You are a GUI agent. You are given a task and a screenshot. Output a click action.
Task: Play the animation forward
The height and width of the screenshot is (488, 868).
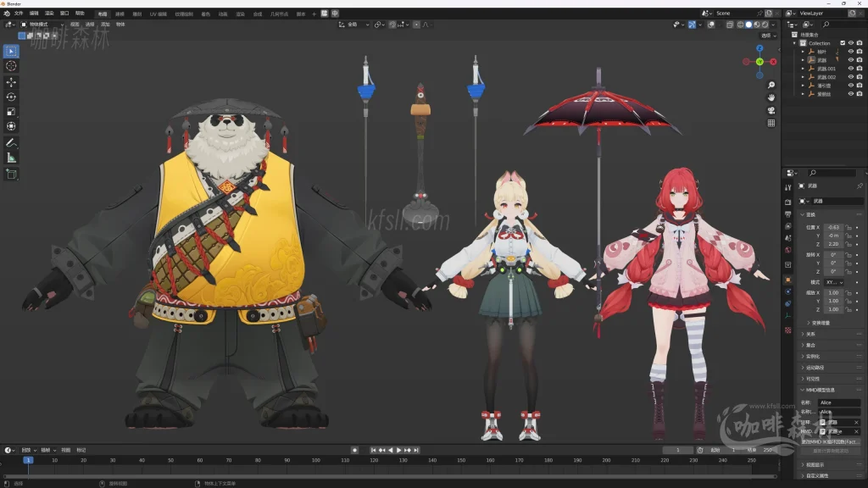[x=399, y=451]
